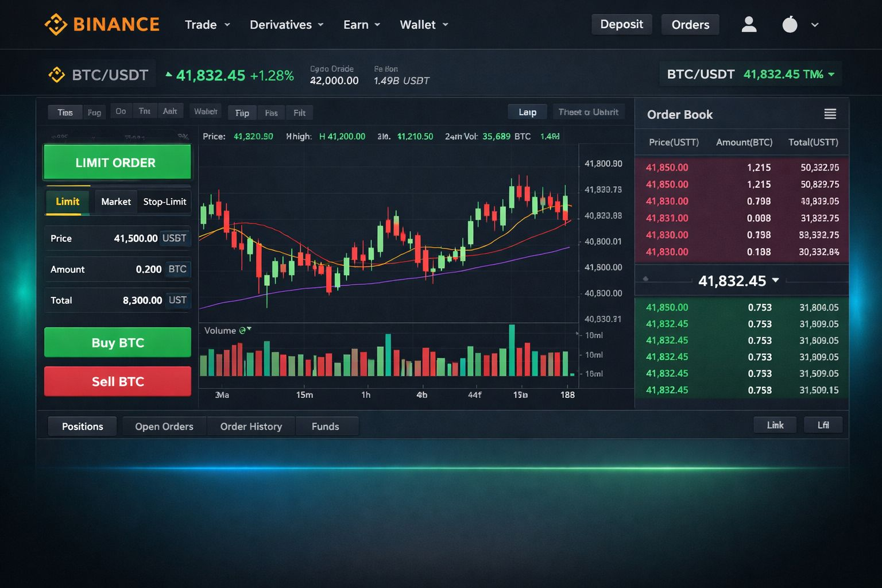Click the Link button at bottom right

pos(775,425)
